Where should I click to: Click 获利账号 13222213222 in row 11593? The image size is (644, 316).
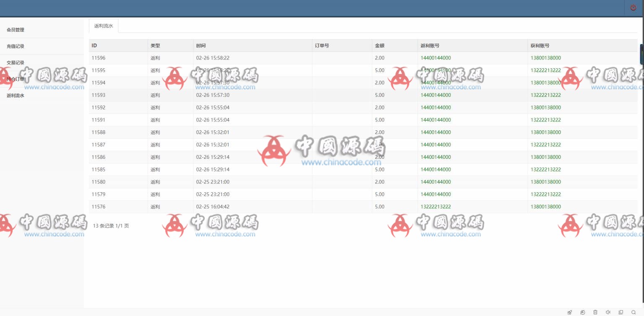545,95
